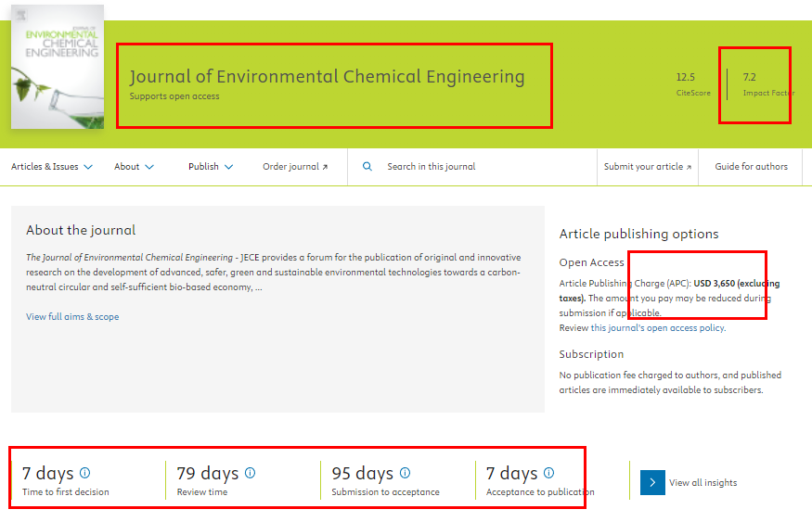The width and height of the screenshot is (812, 522).
Task: Open View all insights link text
Action: point(702,483)
